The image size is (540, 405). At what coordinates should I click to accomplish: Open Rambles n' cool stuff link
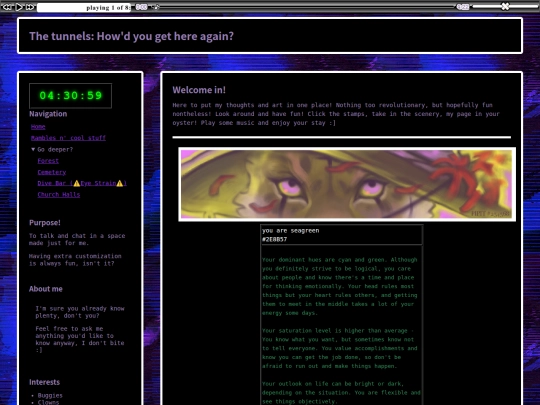coord(68,138)
